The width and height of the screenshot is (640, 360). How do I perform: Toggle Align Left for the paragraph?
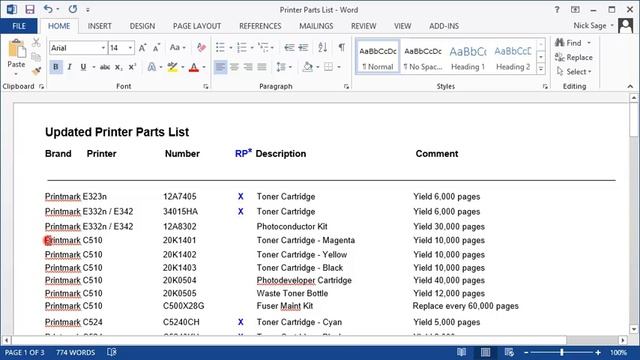(x=220, y=67)
